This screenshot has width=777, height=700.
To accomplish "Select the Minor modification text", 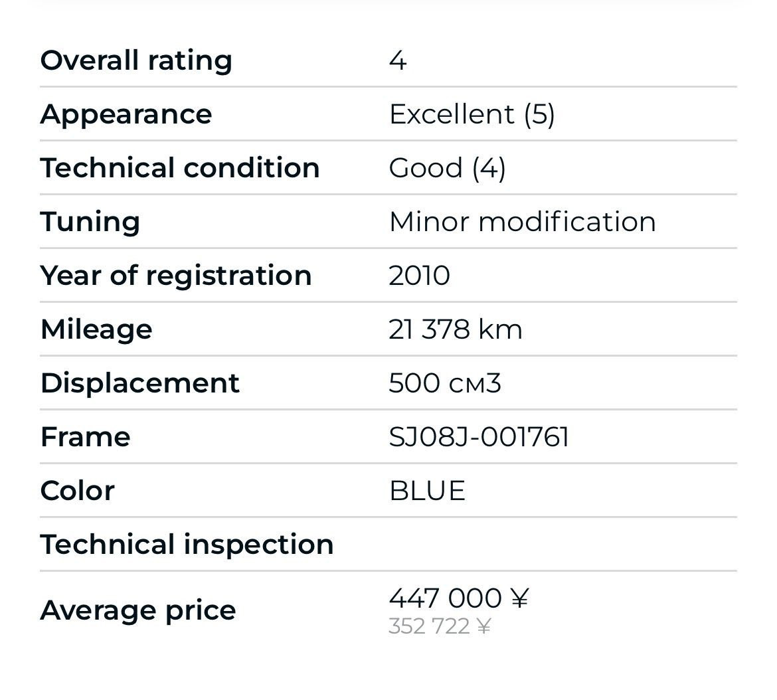I will 522,222.
